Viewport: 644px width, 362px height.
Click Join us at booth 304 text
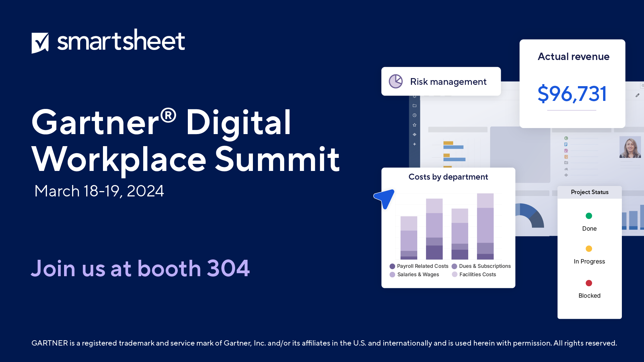point(140,268)
